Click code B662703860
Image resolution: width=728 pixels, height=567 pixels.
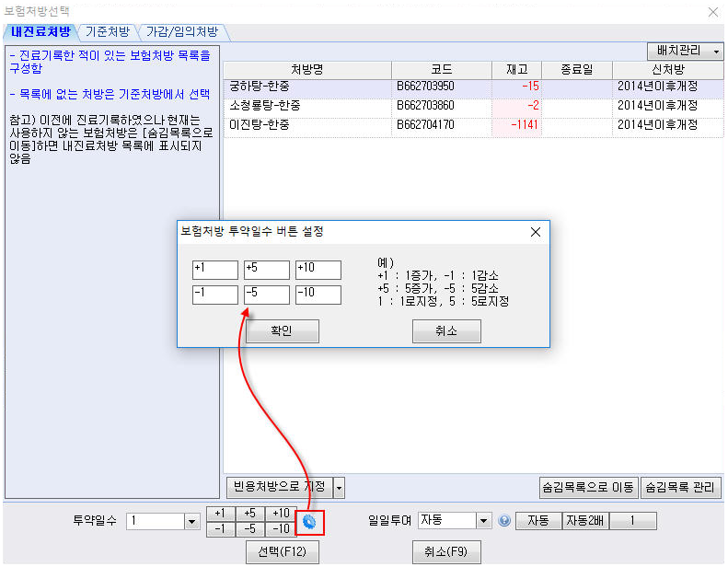tap(425, 106)
